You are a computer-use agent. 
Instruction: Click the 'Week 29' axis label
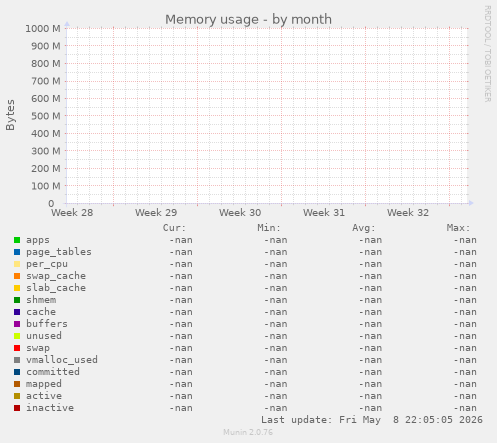156,213
